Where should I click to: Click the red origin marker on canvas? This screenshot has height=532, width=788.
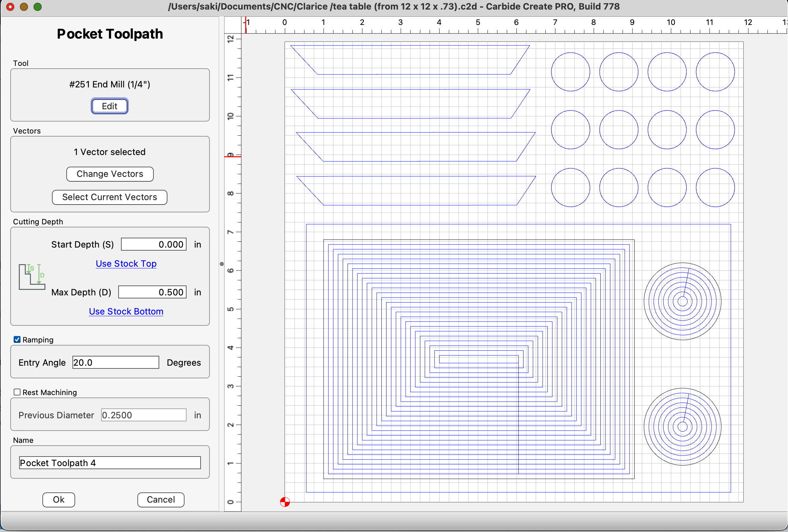click(x=285, y=502)
